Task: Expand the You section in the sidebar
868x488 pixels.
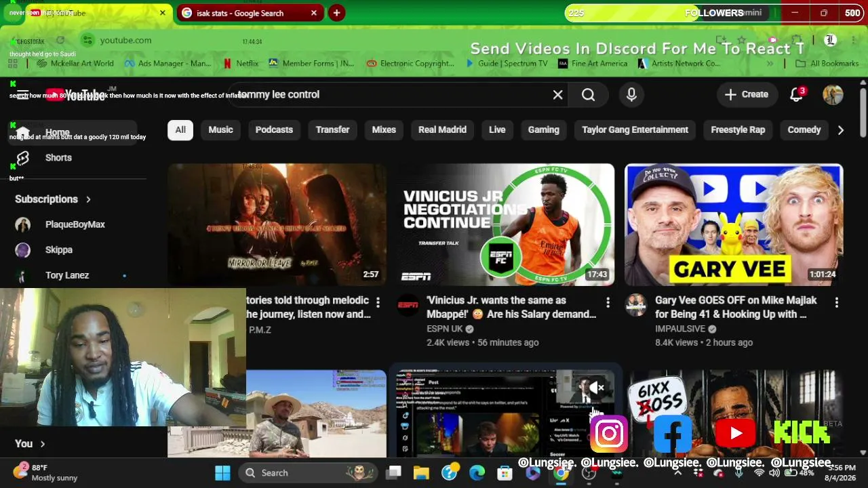Action: 30,444
